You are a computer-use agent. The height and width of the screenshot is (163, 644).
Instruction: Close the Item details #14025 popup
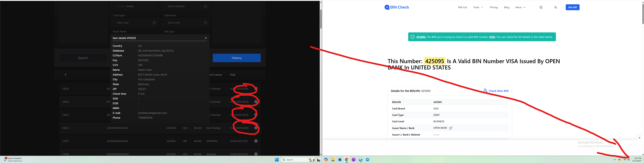[206, 38]
